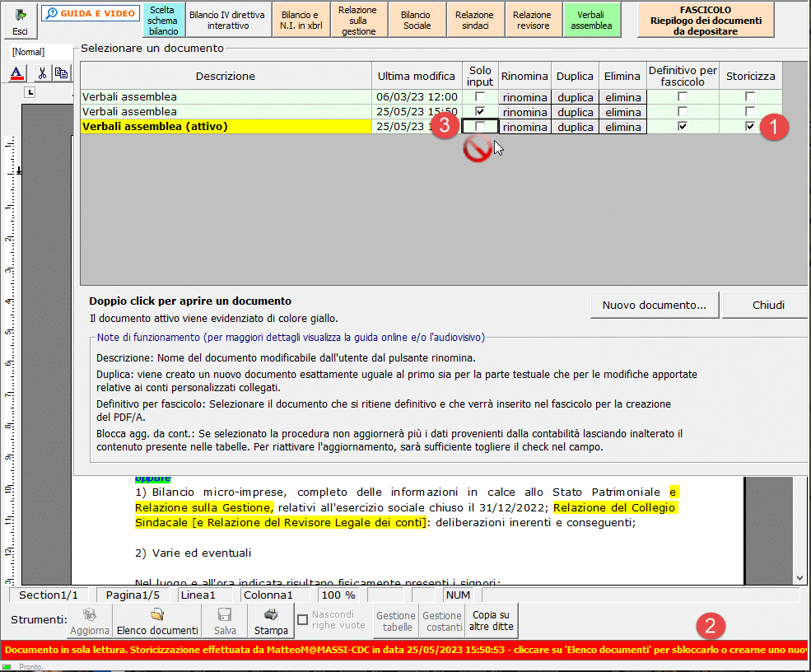Check Definitivo per fascicolo in second row

[x=683, y=111]
